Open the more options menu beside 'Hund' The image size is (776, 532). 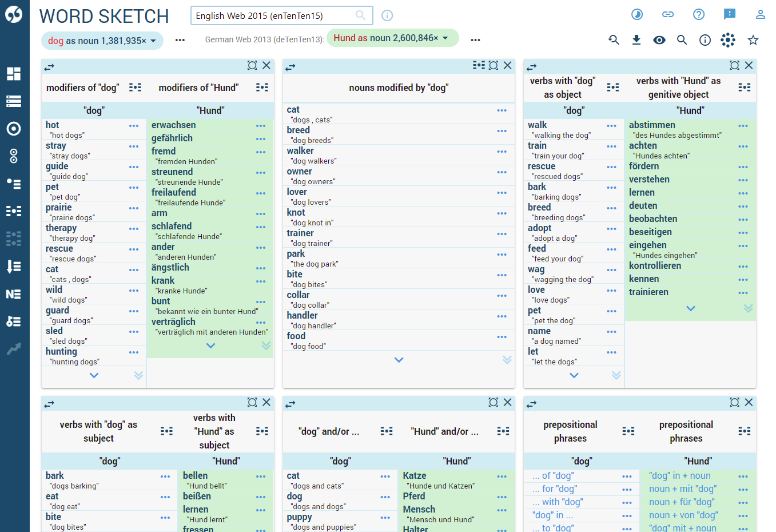coord(475,41)
